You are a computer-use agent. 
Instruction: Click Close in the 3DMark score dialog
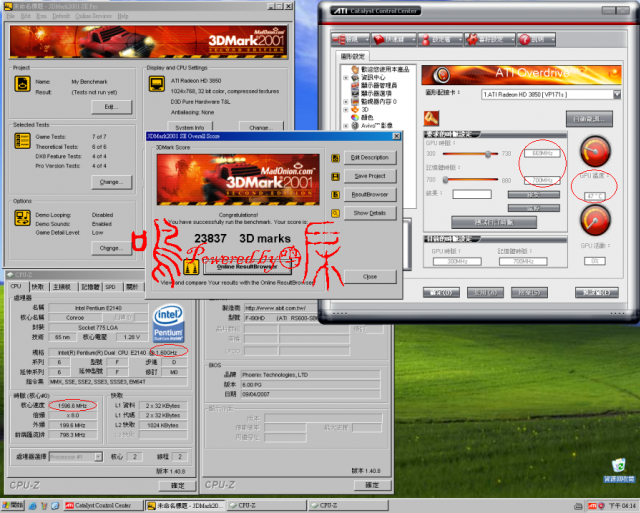(x=370, y=277)
